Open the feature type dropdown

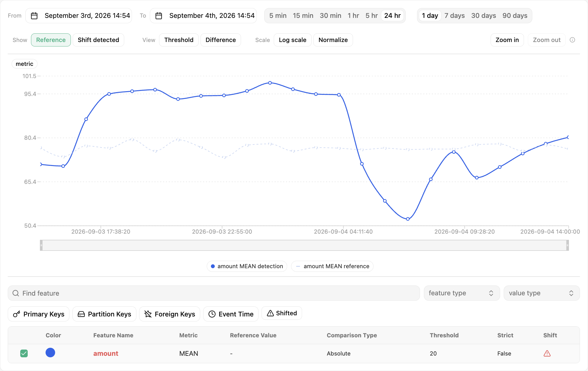(462, 293)
